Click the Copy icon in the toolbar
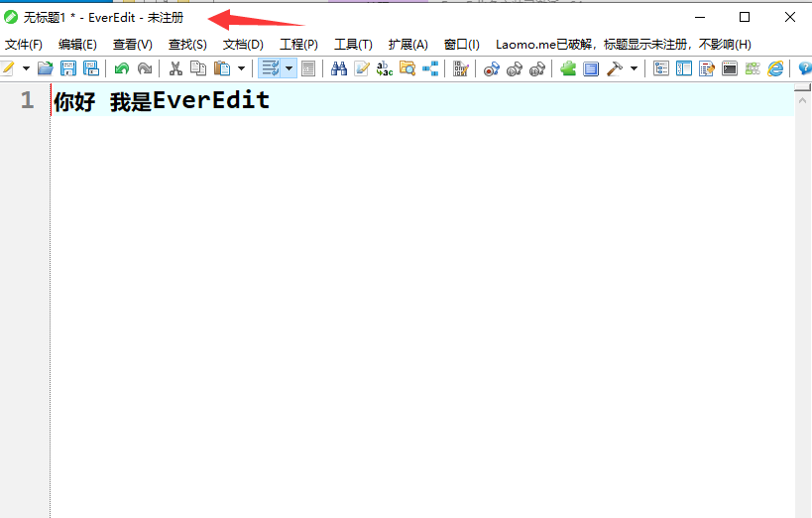 pos(198,68)
